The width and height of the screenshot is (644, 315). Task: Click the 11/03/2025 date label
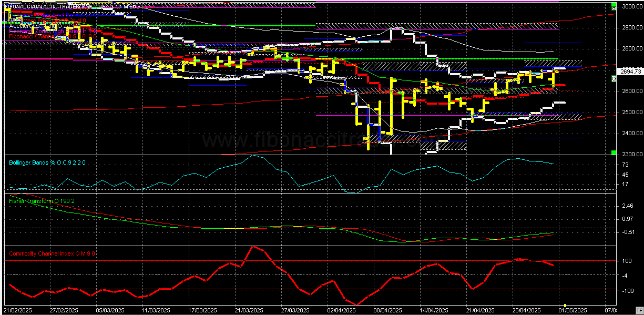pos(156,310)
